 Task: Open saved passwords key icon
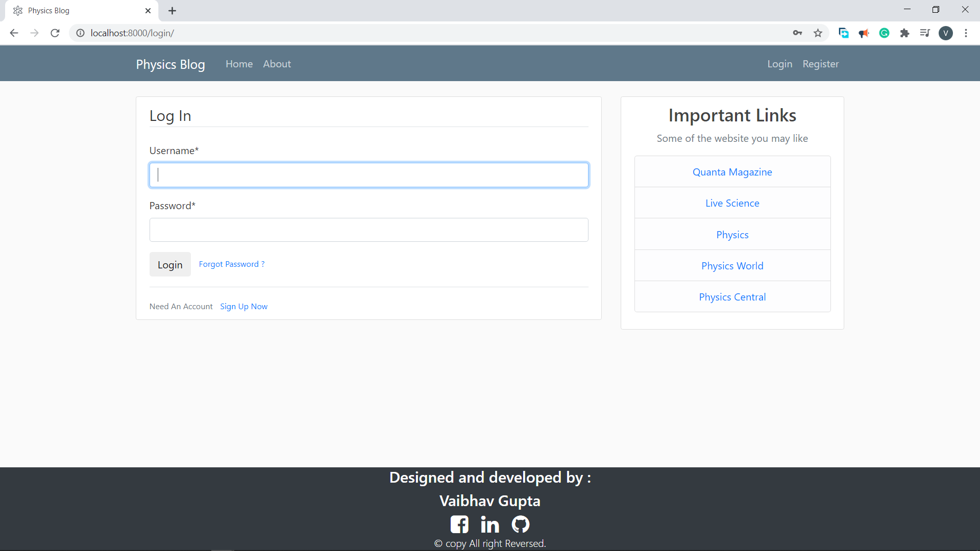tap(797, 33)
